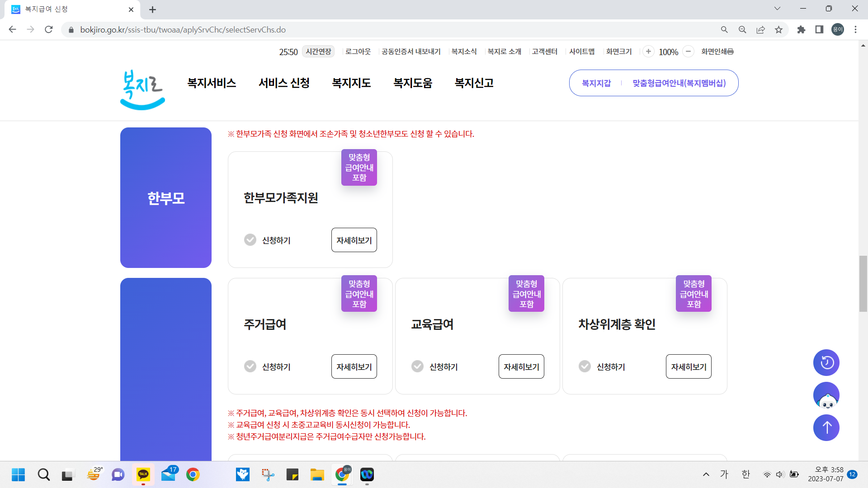The image size is (868, 488).
Task: Select 신청하기 for 차상위계층 확인
Action: [x=585, y=366]
